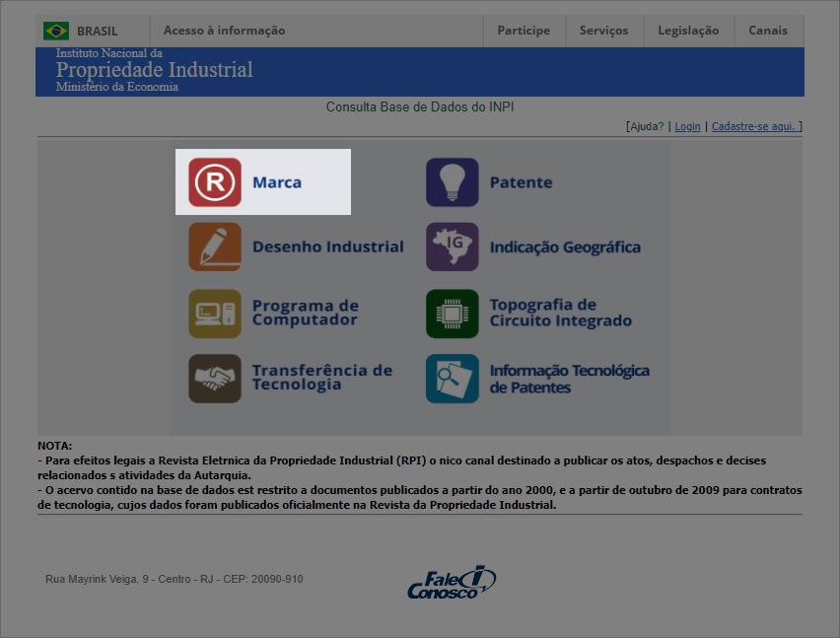840x638 pixels.
Task: Click the green chip Topografia icon
Action: click(x=453, y=314)
